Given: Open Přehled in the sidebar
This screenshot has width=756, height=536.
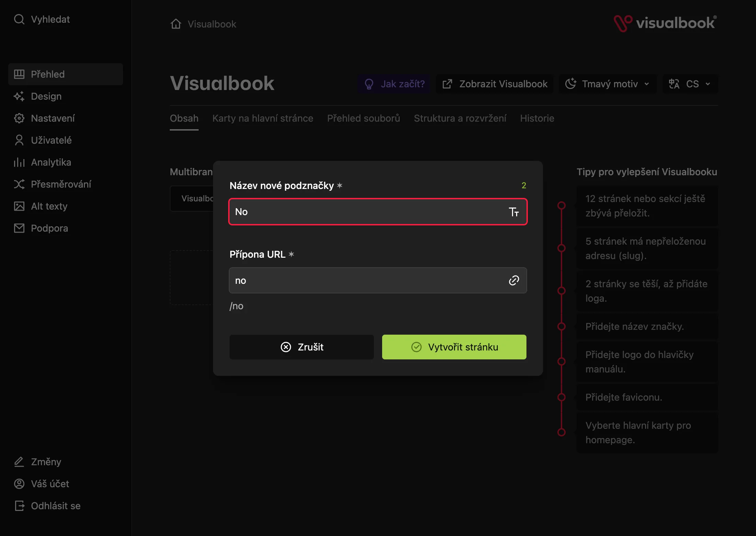Looking at the screenshot, I should [65, 74].
